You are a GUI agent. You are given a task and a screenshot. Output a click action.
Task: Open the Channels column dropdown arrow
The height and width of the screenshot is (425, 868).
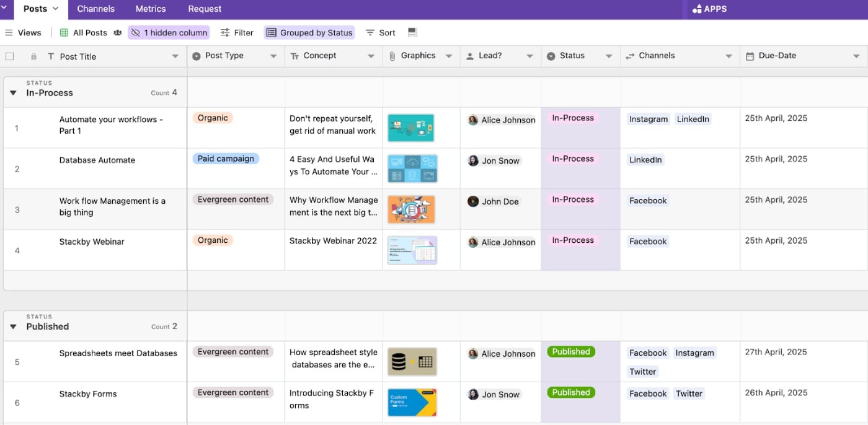(728, 56)
